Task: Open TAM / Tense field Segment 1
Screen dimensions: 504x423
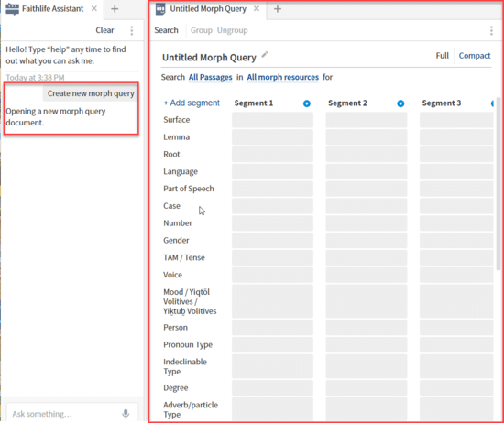Action: pos(272,257)
